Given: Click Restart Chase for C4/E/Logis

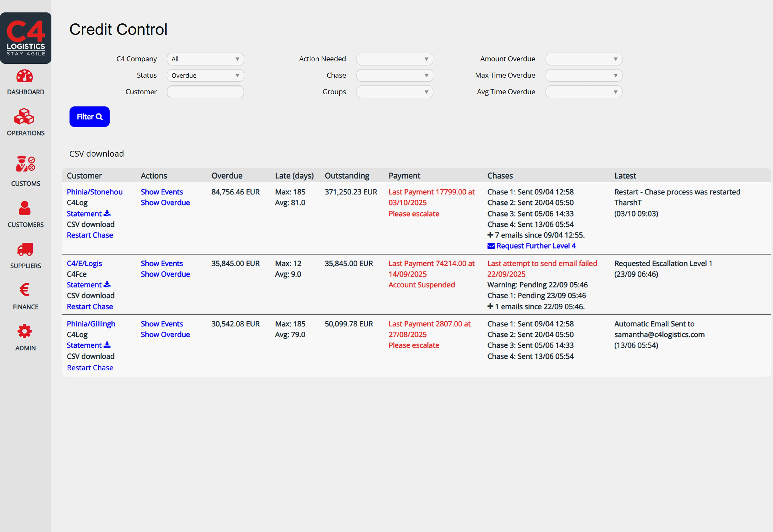Looking at the screenshot, I should click(x=90, y=306).
